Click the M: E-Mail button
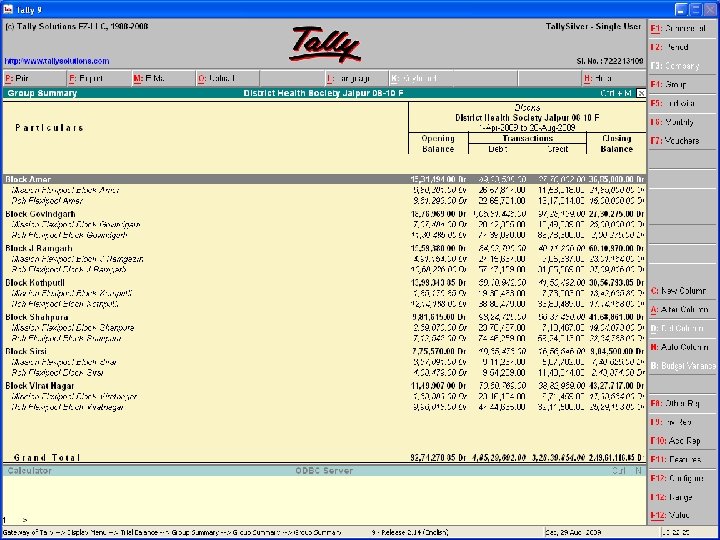The width and height of the screenshot is (720, 540). (163, 79)
